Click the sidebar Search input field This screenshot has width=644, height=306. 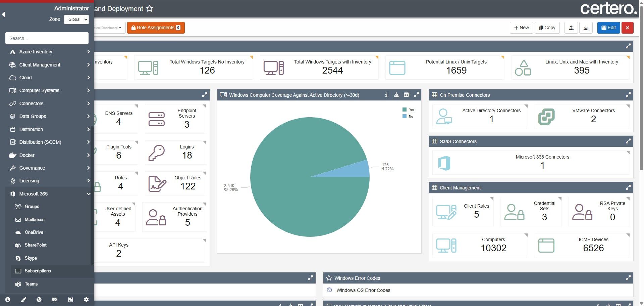coord(47,38)
